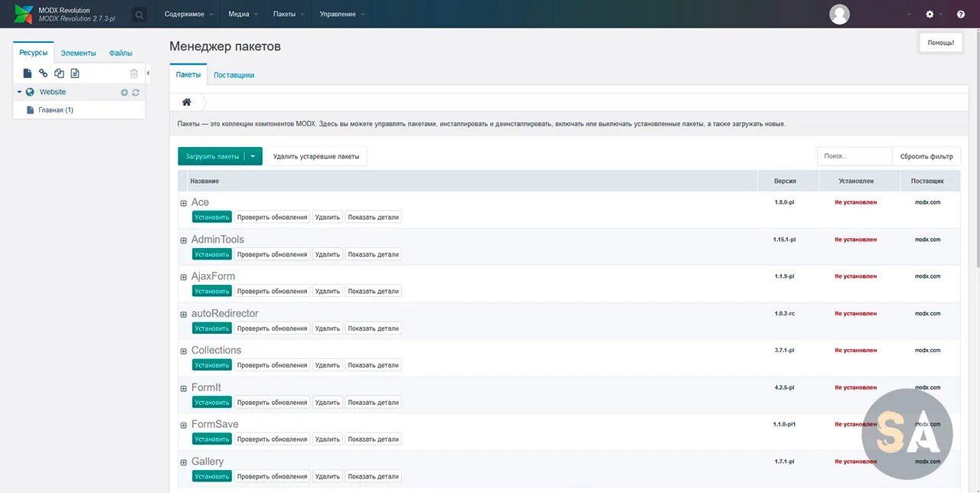980x493 pixels.
Task: Expand the Collections package row
Action: click(184, 351)
